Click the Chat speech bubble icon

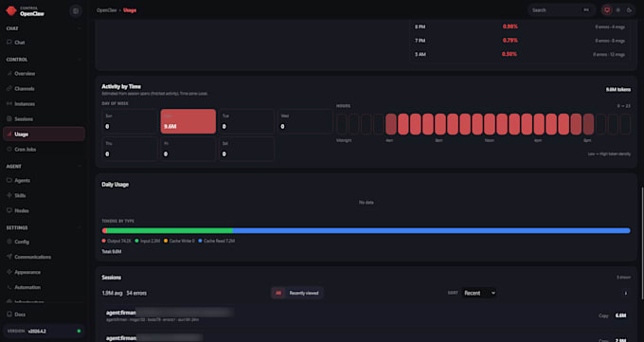click(9, 43)
